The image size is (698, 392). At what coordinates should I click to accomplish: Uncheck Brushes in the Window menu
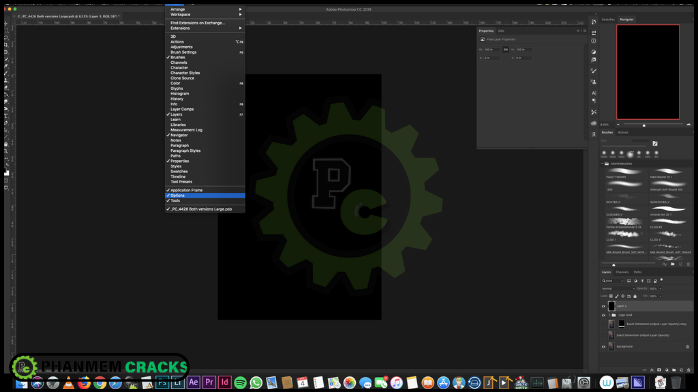click(205, 57)
